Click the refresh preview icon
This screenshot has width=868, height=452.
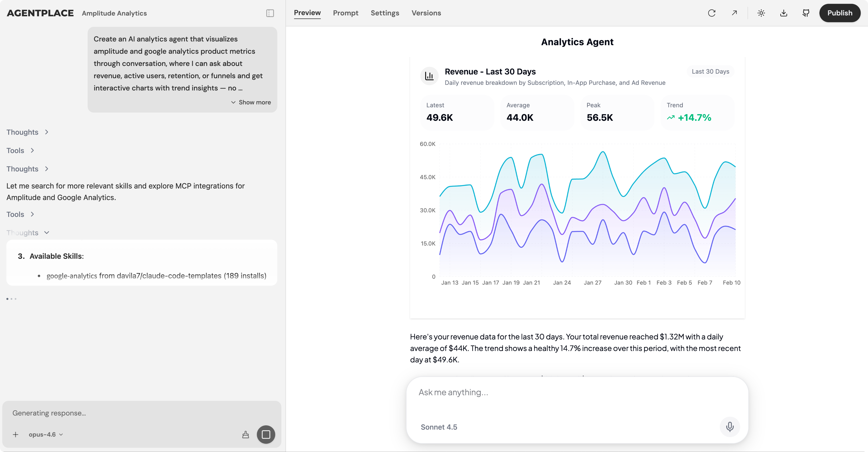click(x=712, y=13)
